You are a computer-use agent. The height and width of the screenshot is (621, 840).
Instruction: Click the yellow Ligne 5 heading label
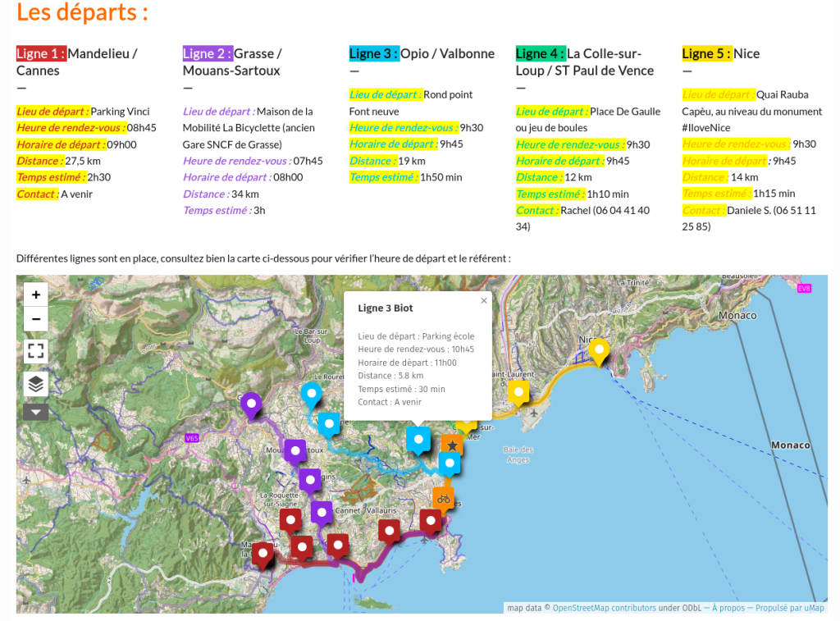[x=706, y=54]
